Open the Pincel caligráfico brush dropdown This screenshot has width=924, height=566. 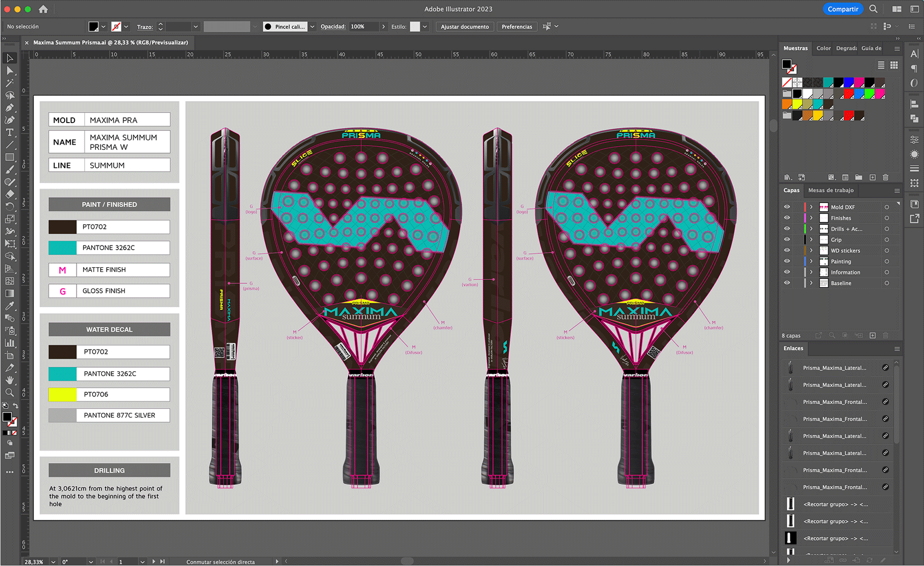click(x=312, y=27)
